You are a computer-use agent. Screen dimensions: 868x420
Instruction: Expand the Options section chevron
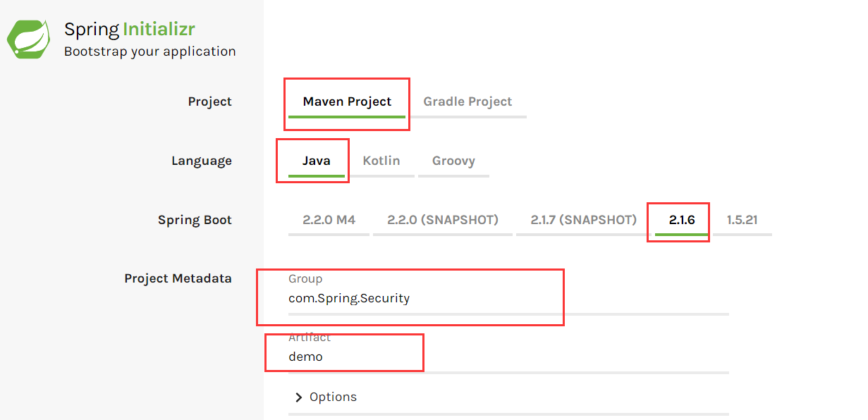tap(299, 397)
